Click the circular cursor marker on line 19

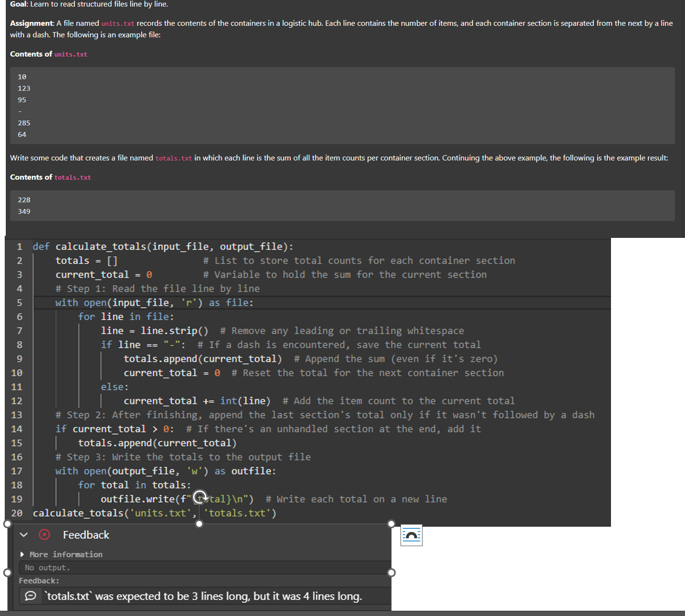(199, 497)
